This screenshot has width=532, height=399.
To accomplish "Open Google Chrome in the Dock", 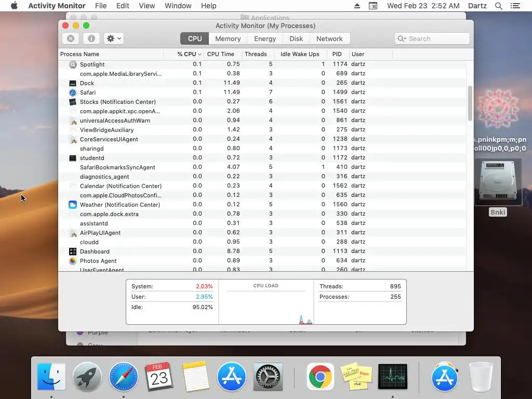I will pos(320,377).
